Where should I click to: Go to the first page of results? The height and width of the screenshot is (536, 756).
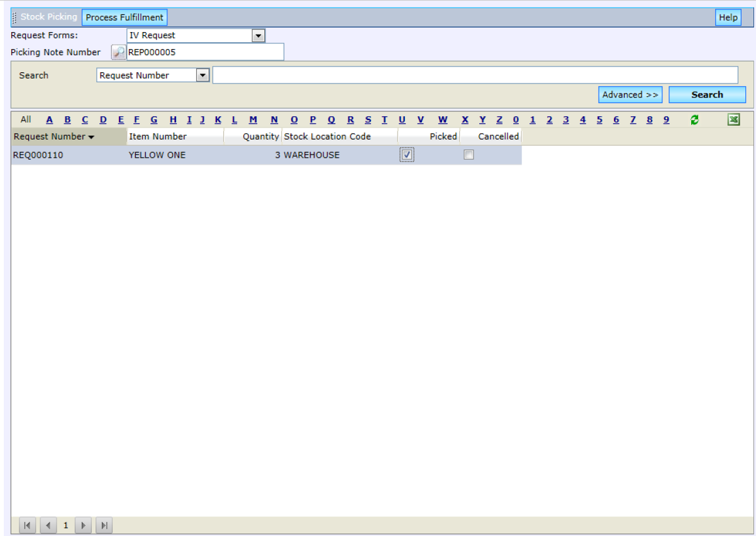tap(27, 525)
